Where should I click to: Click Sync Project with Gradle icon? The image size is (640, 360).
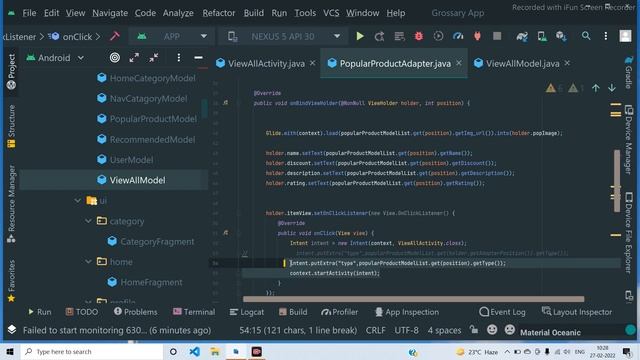pos(522,36)
